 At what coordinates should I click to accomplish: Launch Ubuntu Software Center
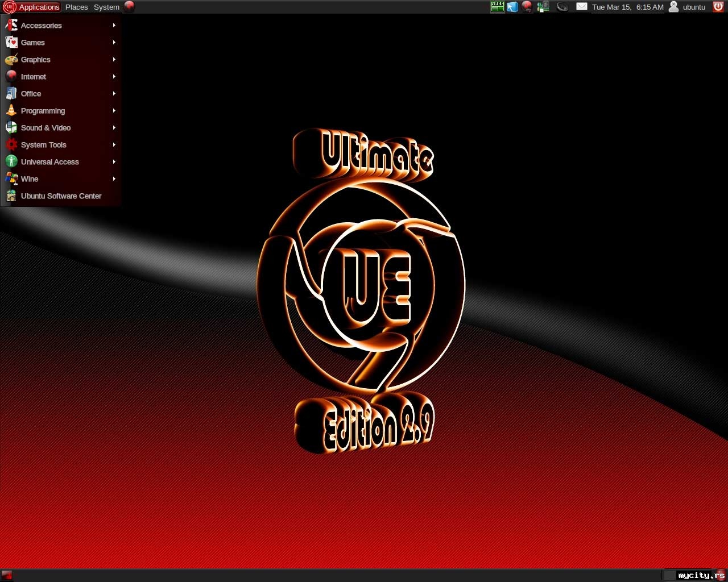(x=61, y=196)
